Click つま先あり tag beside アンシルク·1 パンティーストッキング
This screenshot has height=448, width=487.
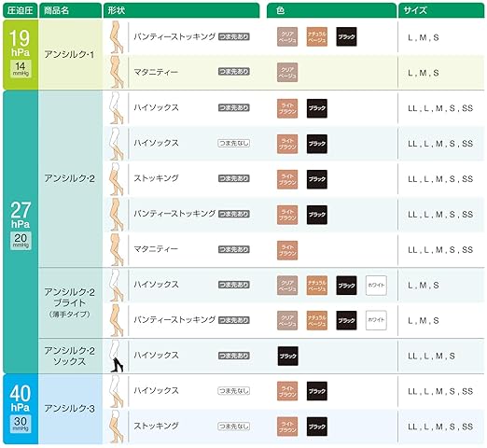coord(234,36)
